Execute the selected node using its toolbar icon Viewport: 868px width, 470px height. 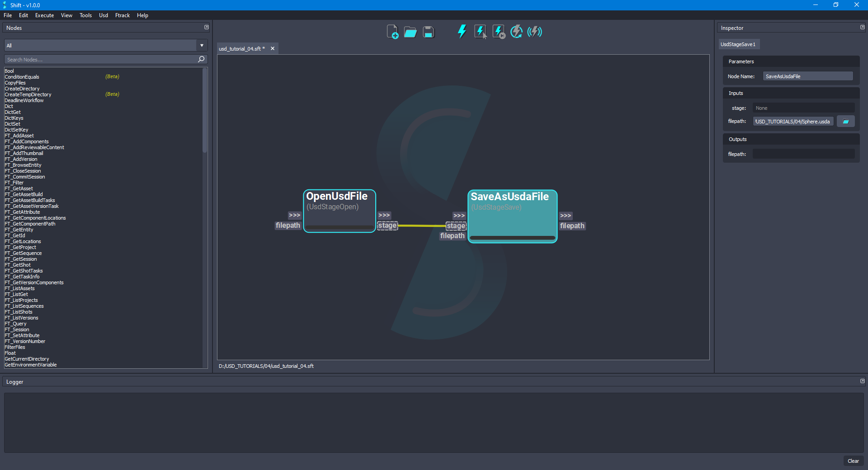point(480,32)
